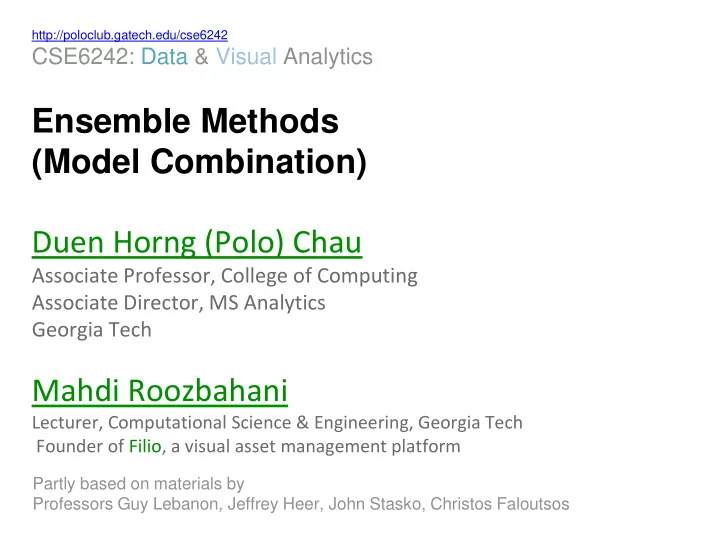The width and height of the screenshot is (720, 540).
Task: Click the "CSE6242:" course code text
Action: point(83,57)
